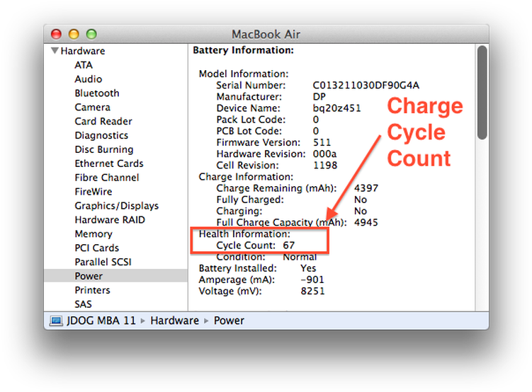
Task: Collapse the Hardware disclosure triangle
Action: pos(55,51)
